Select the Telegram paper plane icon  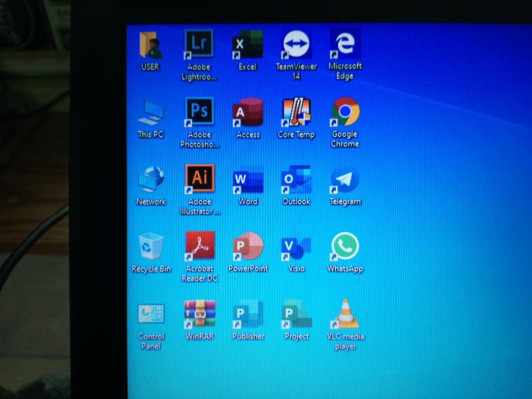[x=345, y=180]
